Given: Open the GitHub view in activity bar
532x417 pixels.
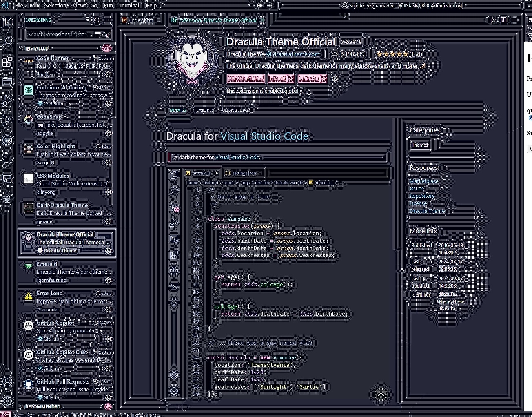Looking at the screenshot, I should pos(7,140).
